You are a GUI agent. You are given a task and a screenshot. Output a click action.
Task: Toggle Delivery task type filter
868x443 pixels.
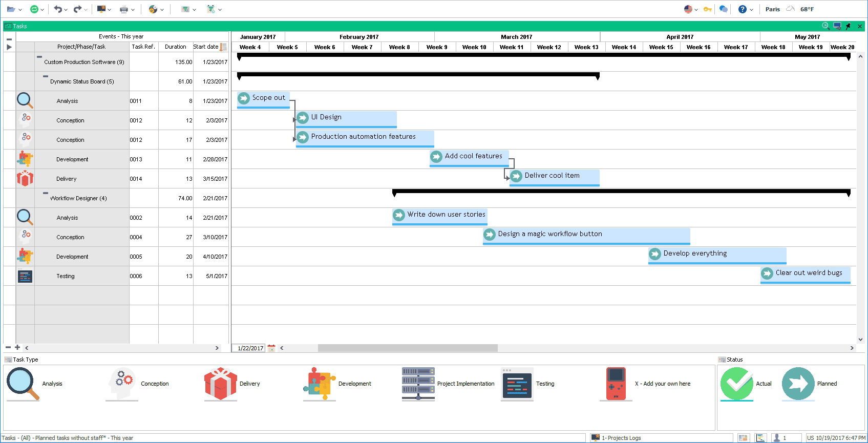coord(221,384)
